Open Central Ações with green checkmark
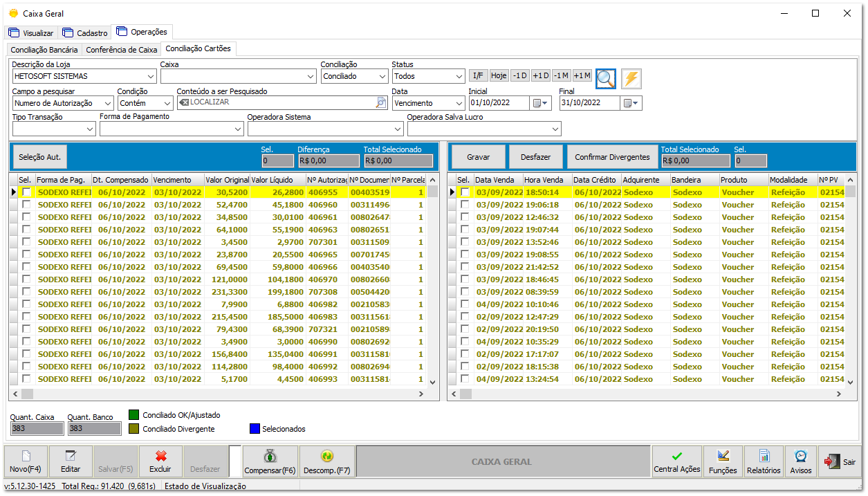 (676, 461)
